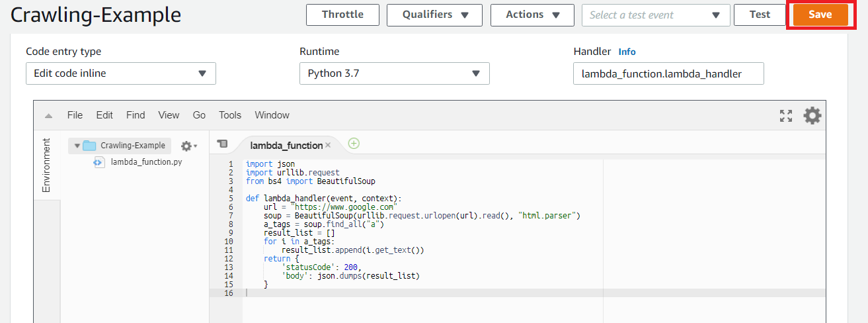The image size is (868, 323).
Task: Add a new editor tab with plus icon
Action: tap(354, 144)
